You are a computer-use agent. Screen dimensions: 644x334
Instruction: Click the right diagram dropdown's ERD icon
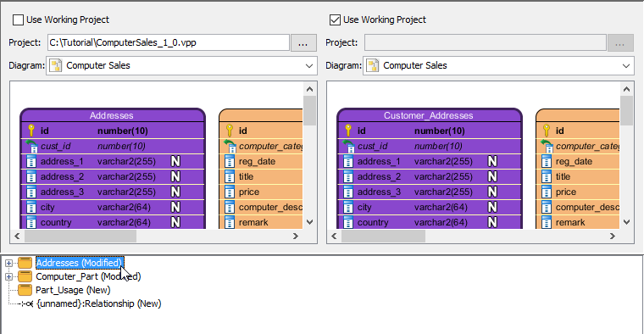coord(373,66)
